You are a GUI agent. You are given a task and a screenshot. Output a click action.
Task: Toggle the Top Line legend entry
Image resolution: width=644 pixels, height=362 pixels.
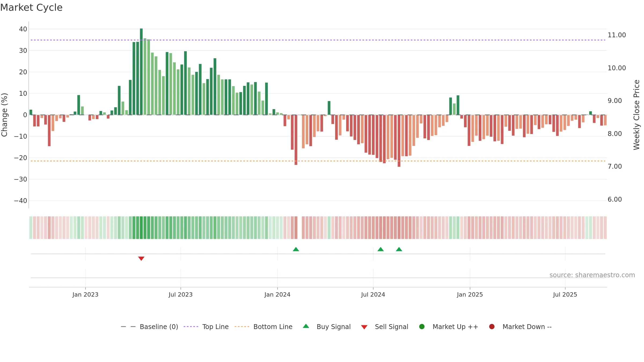(206, 327)
